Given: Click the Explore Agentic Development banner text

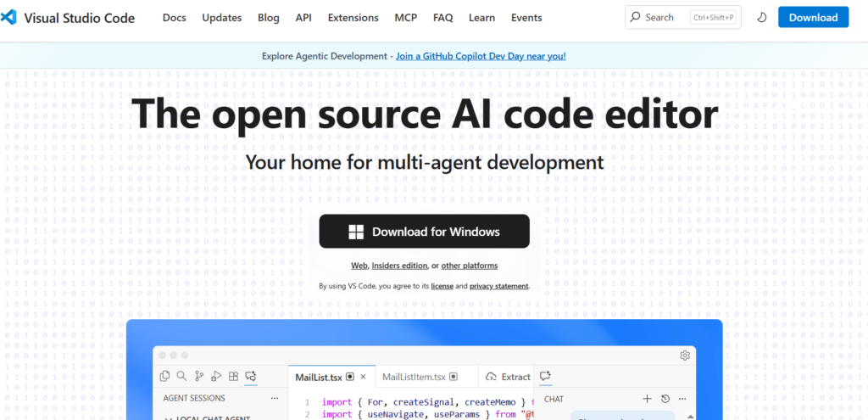Looking at the screenshot, I should 326,56.
